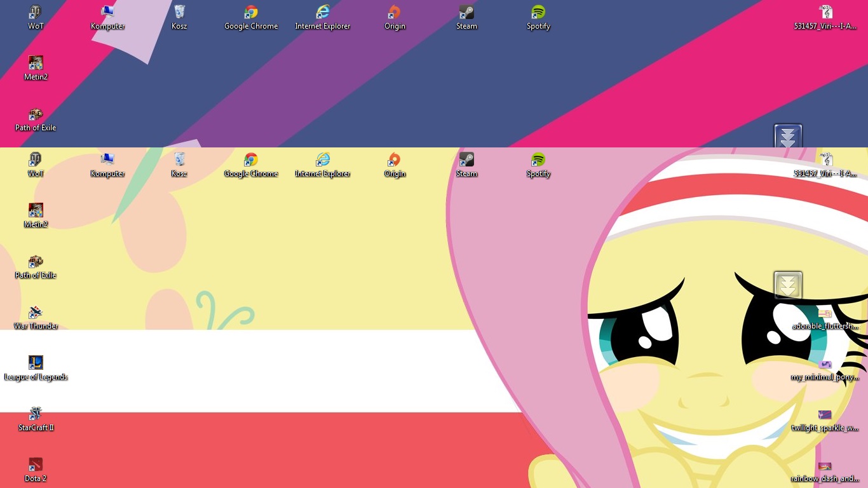Select 531457_Viri mp3 file on the Fluttershy wallpaper
Image resolution: width=868 pixels, height=488 pixels.
[825, 164]
